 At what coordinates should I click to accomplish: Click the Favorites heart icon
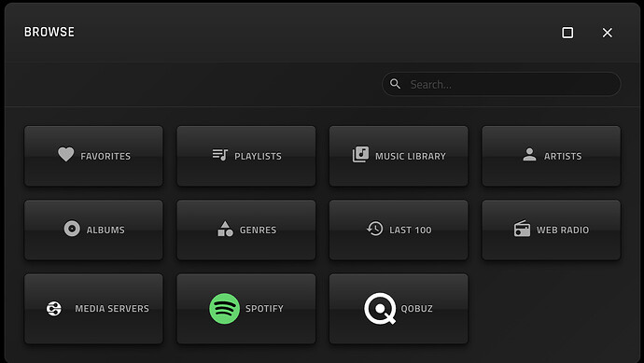pyautogui.click(x=65, y=154)
